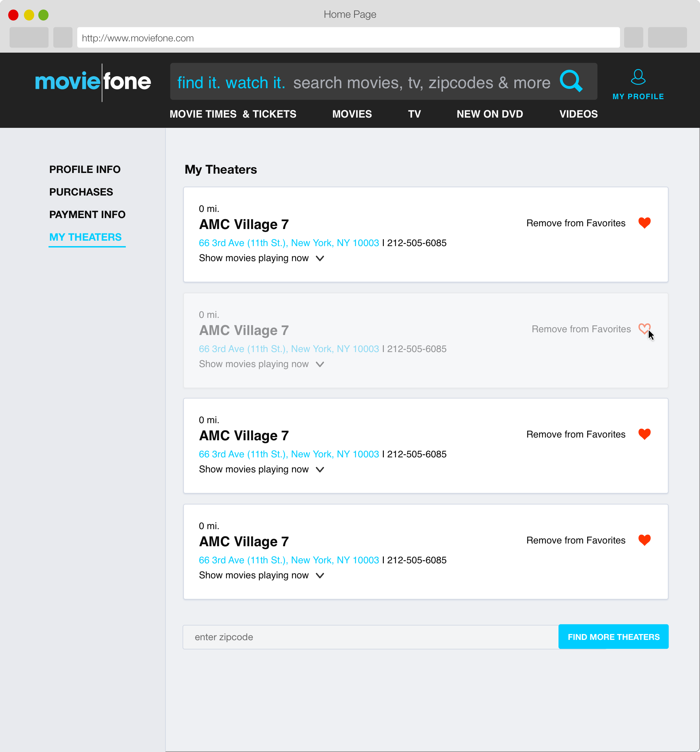The image size is (700, 752).
Task: Go to New on DVD section
Action: click(x=490, y=114)
